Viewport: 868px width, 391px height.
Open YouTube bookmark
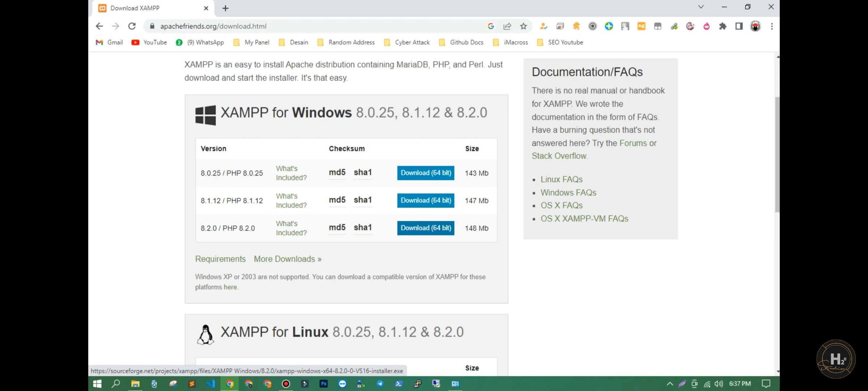(149, 42)
